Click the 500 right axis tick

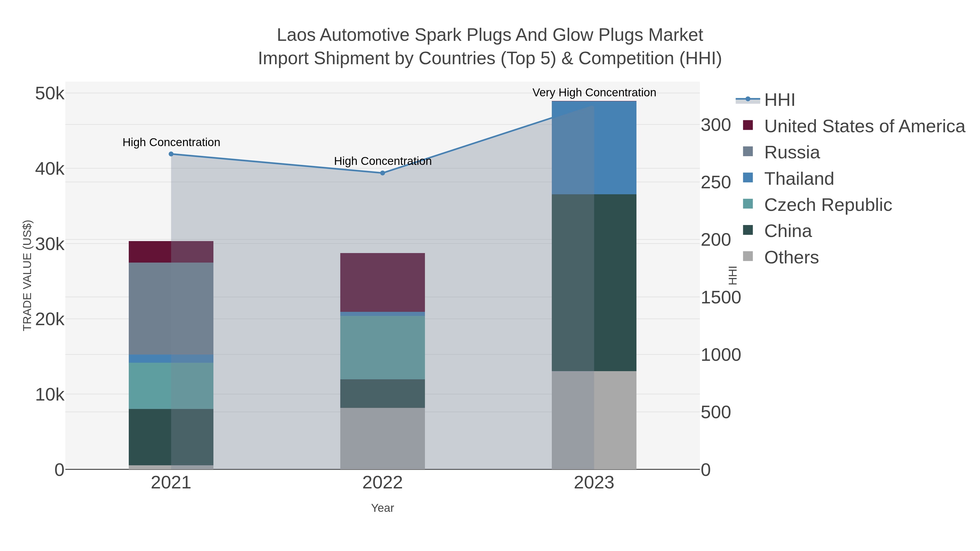716,412
